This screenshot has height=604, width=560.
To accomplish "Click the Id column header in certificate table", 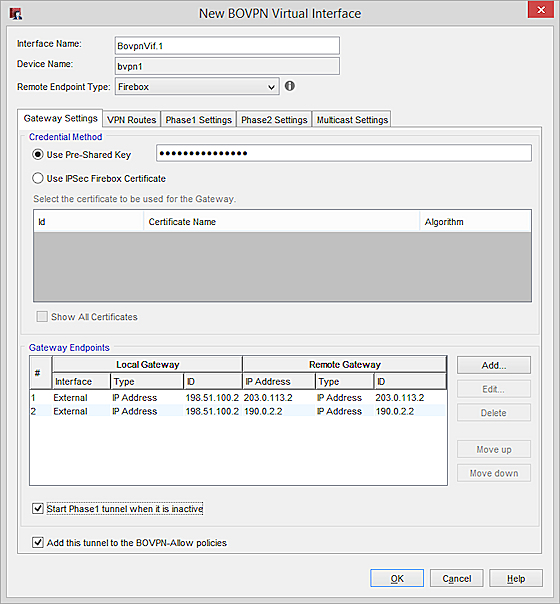I will 89,221.
